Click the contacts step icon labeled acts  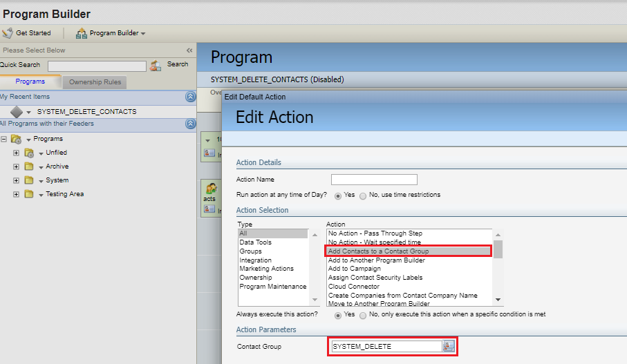(x=211, y=188)
